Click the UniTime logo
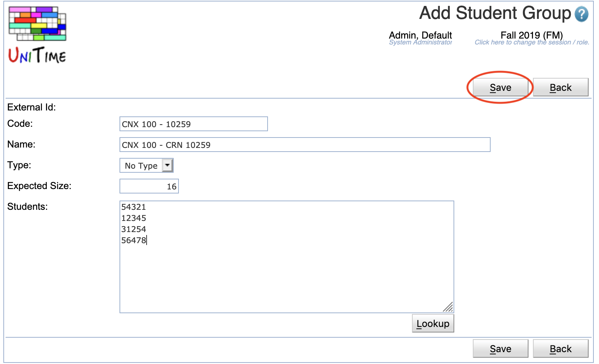 point(37,35)
